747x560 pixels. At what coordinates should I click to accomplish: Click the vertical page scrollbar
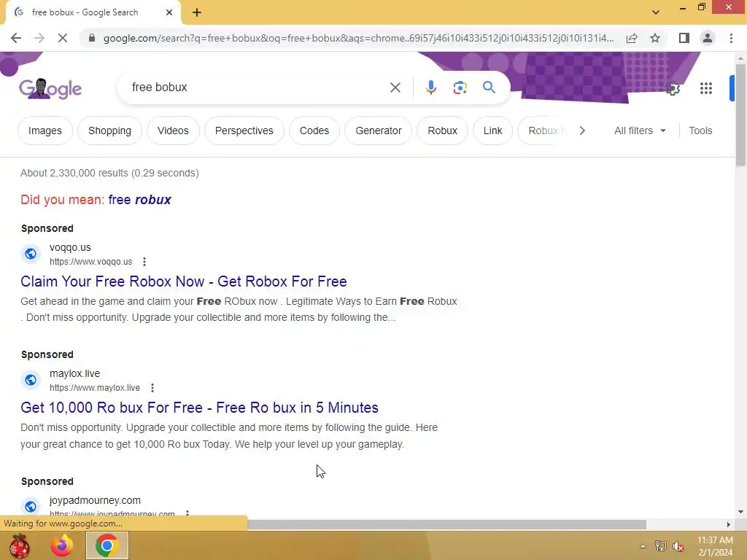(741, 116)
